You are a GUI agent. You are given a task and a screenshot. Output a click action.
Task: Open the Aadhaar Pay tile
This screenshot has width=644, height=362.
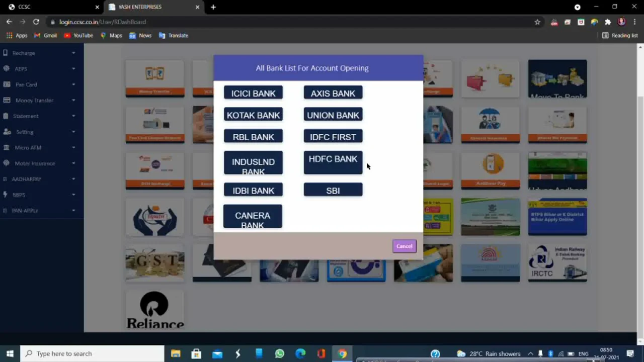click(490, 170)
